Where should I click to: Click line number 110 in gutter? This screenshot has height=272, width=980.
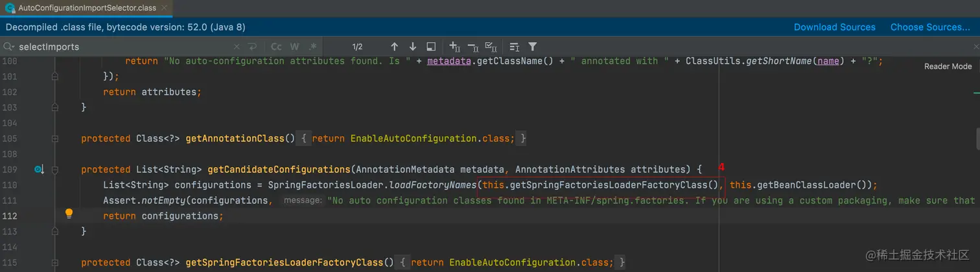[x=9, y=185]
